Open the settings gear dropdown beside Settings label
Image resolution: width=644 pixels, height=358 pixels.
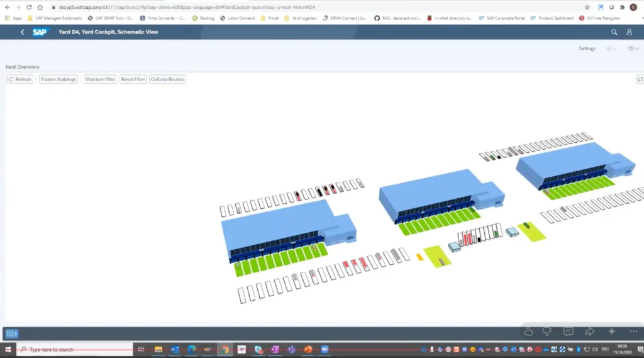click(611, 48)
